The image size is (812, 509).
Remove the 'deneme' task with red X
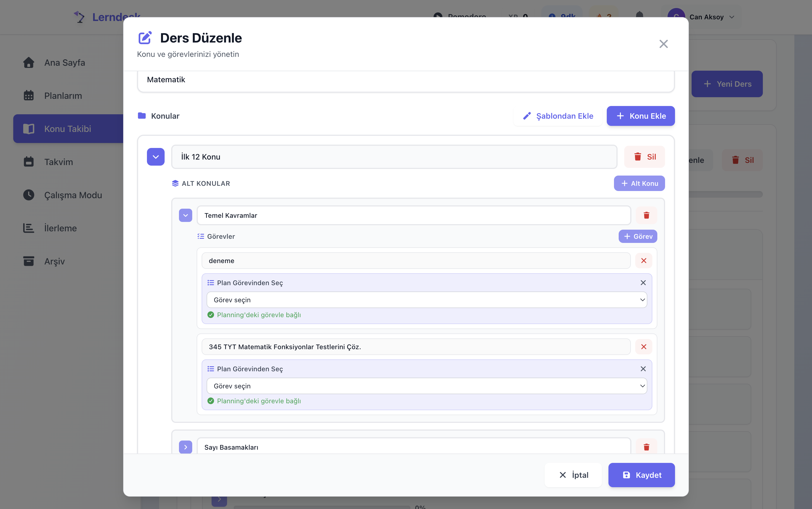[x=643, y=261]
